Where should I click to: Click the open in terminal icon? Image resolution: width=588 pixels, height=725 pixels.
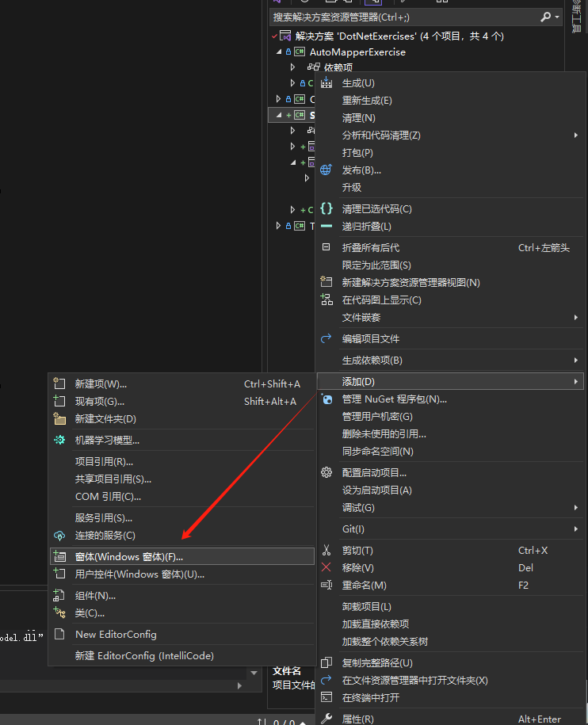(x=326, y=697)
